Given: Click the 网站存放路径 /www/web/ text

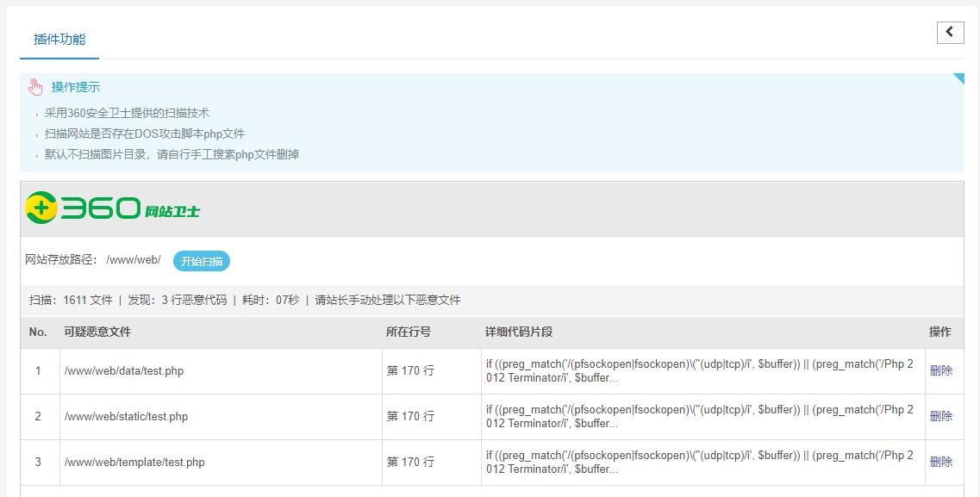Looking at the screenshot, I should [93, 260].
